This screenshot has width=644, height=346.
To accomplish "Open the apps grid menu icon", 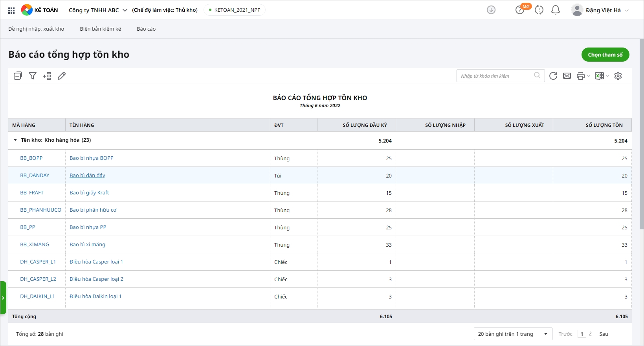I will 11,10.
